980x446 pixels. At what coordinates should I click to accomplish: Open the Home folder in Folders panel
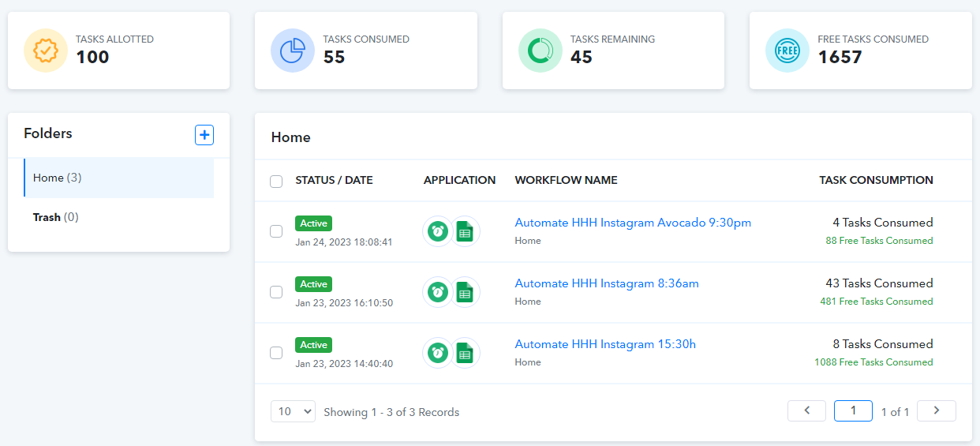point(118,178)
